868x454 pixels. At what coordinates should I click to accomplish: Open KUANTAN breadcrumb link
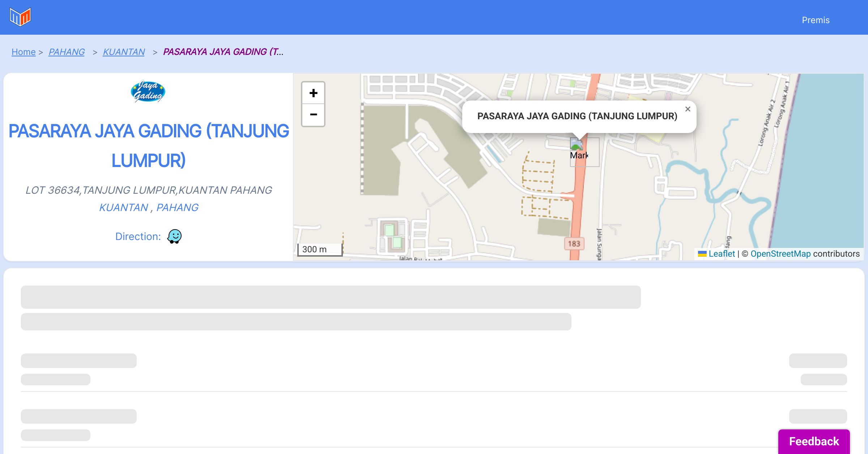click(124, 52)
